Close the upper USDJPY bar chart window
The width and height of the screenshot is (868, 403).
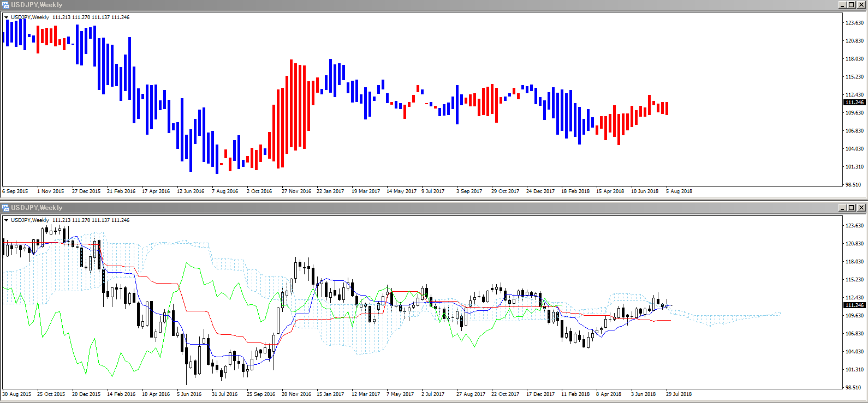coord(861,5)
